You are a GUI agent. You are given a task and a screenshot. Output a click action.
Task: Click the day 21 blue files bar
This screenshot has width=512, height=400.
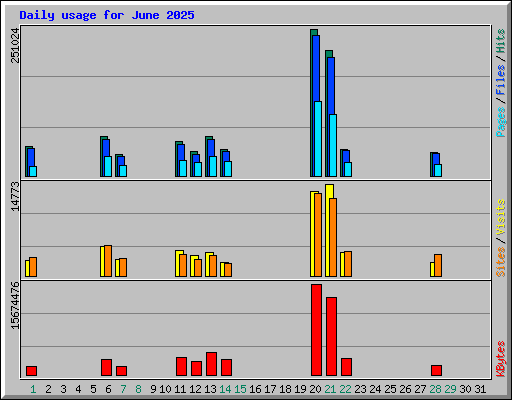click(x=331, y=86)
